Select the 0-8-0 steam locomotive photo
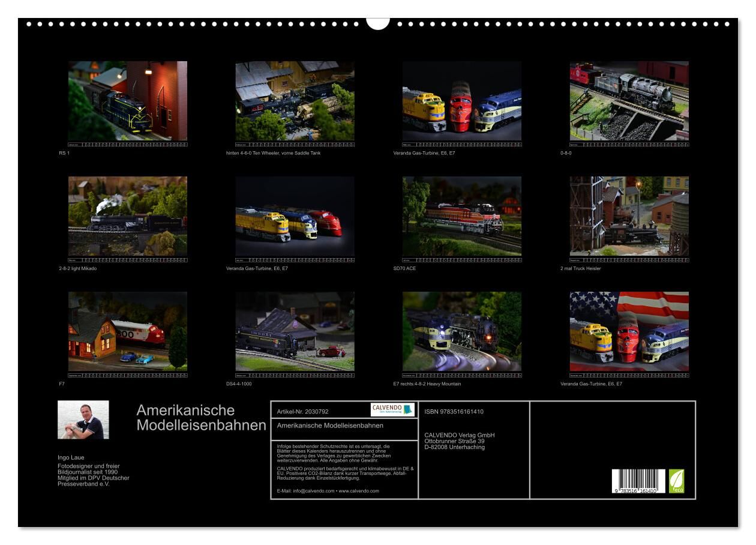This screenshot has height=545, width=756. tap(629, 101)
